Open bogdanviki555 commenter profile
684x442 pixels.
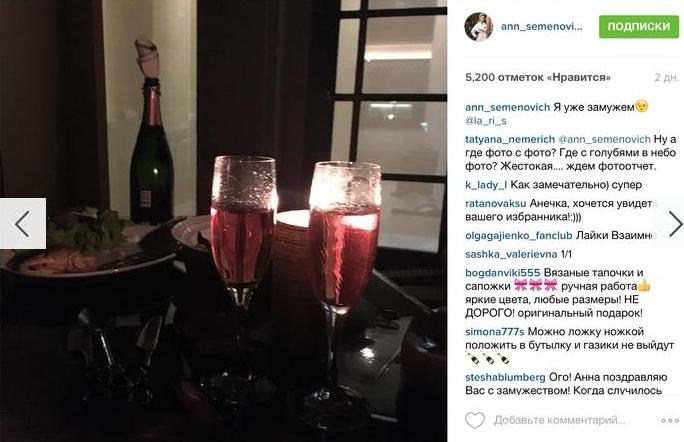503,273
